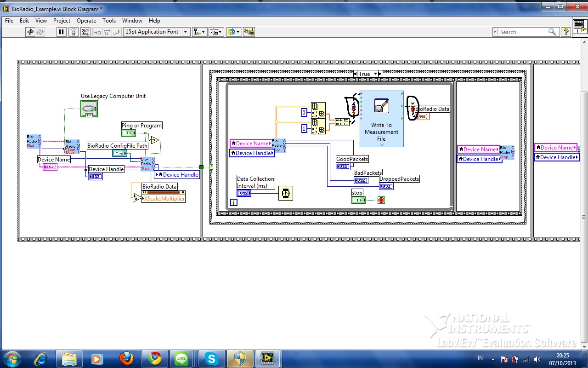Open Firefox from the taskbar
This screenshot has height=368, width=588.
point(126,358)
